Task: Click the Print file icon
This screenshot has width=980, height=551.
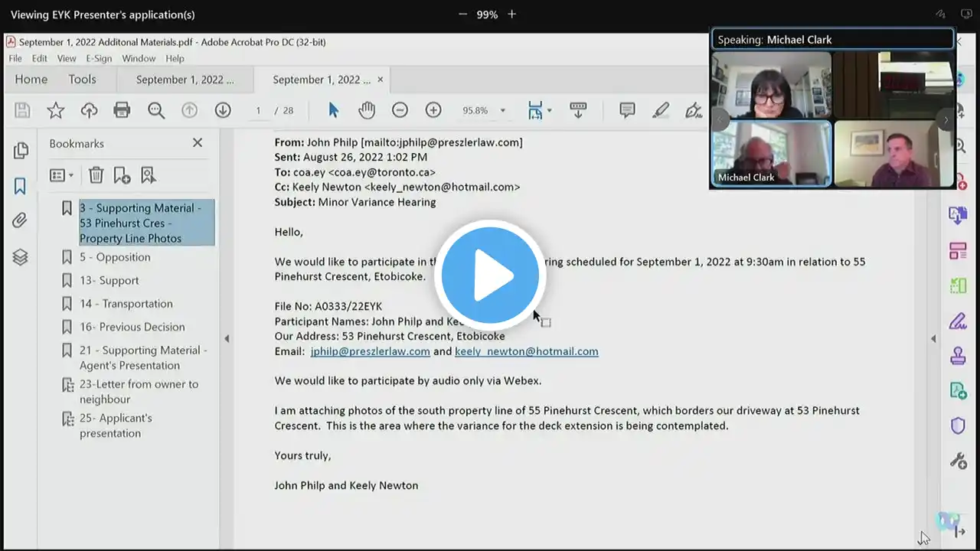Action: [x=122, y=110]
